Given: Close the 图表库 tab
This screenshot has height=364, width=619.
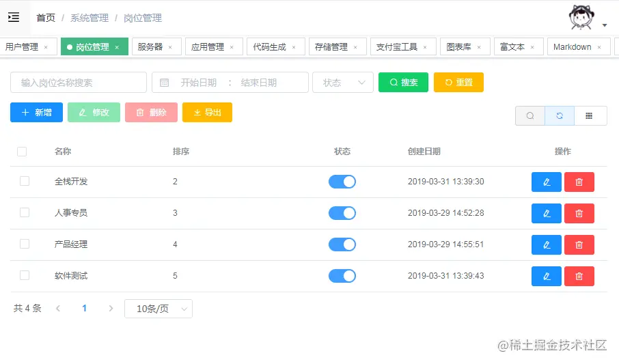Looking at the screenshot, I should 479,47.
